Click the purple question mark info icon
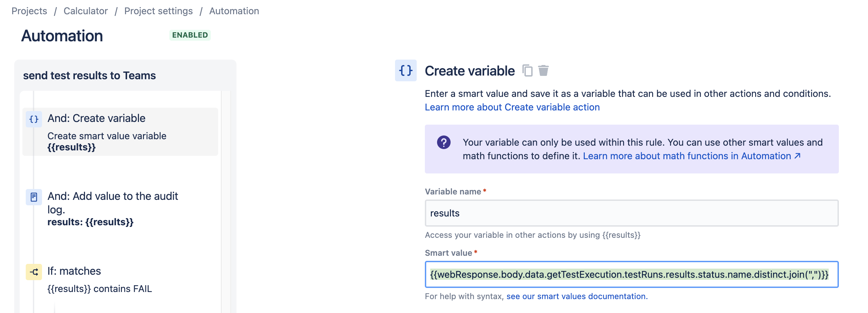The image size is (868, 313). pos(444,142)
